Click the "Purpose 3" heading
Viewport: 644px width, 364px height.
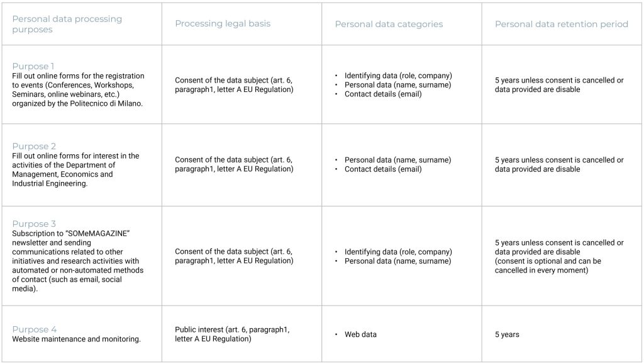tap(34, 224)
